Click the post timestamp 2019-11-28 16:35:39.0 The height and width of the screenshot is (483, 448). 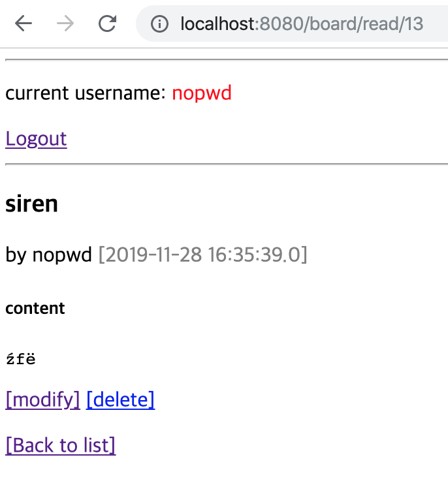[202, 255]
